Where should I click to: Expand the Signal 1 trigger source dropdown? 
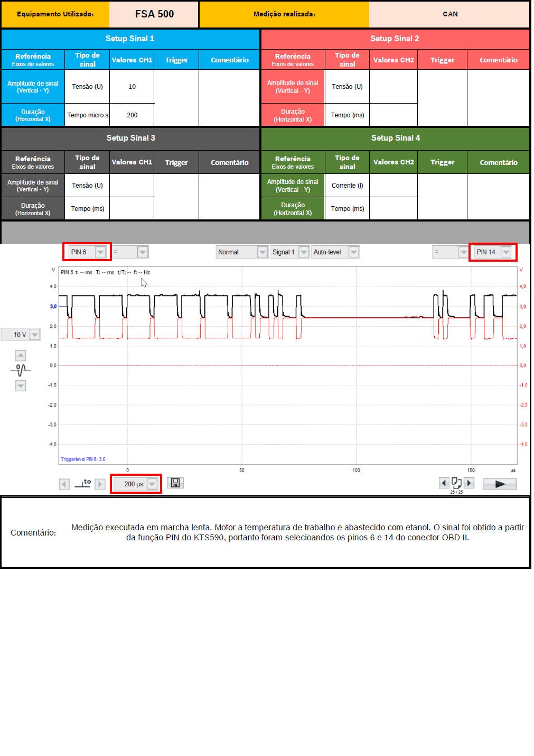(304, 252)
